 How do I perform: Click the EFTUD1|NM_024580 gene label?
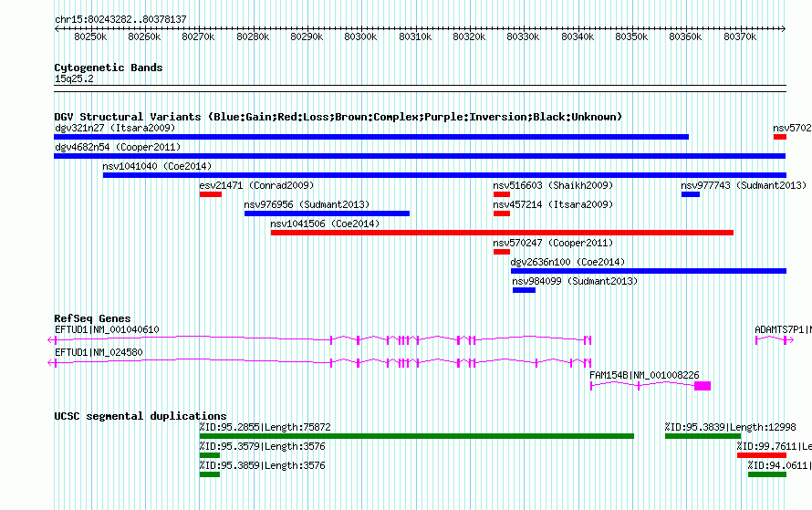[99, 352]
